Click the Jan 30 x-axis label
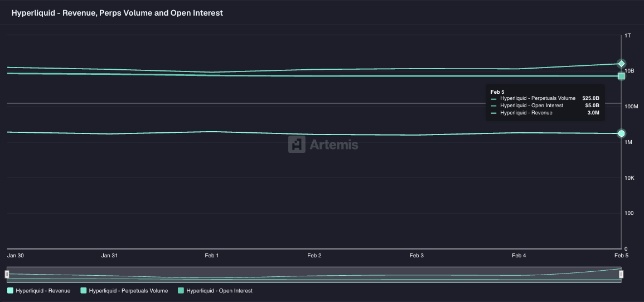The image size is (644, 302). pos(16,256)
